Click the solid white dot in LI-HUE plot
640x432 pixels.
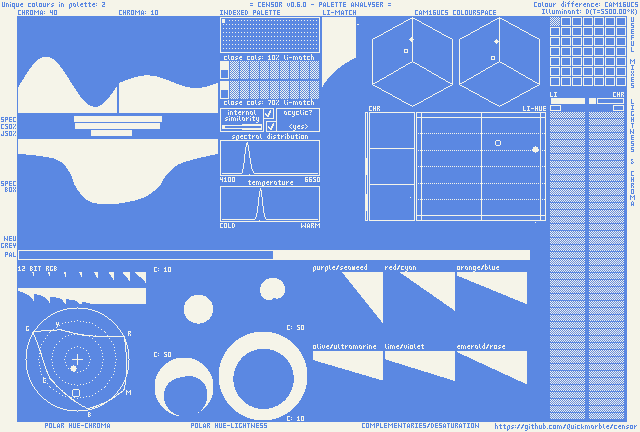(x=535, y=149)
